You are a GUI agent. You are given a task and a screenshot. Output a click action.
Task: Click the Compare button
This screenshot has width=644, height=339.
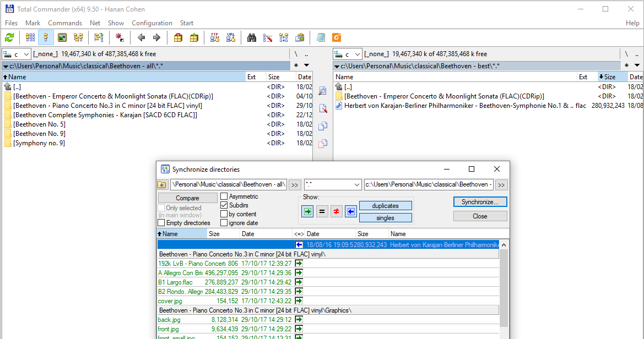tap(188, 198)
